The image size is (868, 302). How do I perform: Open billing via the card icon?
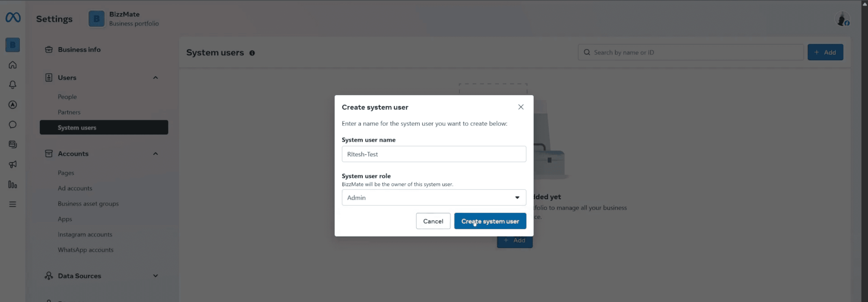pos(12,144)
